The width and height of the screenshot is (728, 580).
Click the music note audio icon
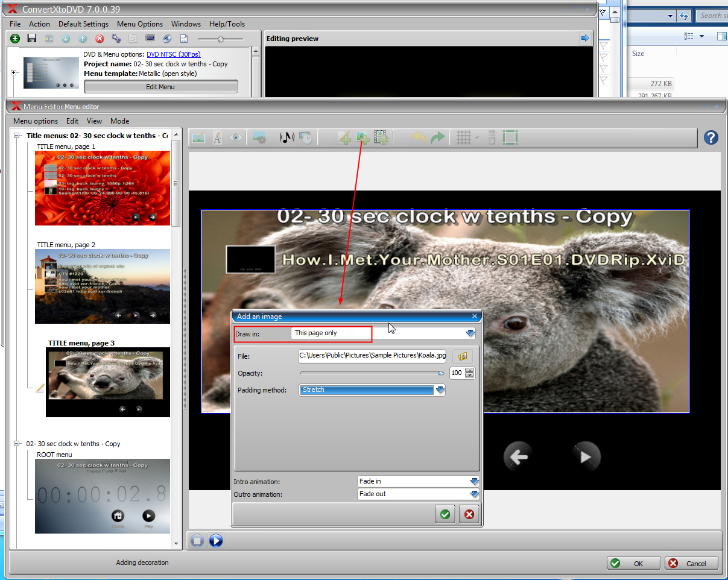(x=286, y=137)
